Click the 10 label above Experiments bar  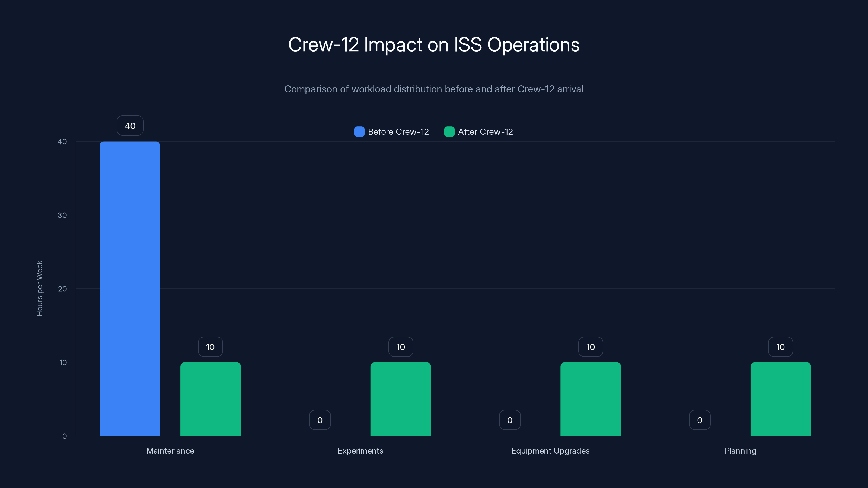(400, 346)
